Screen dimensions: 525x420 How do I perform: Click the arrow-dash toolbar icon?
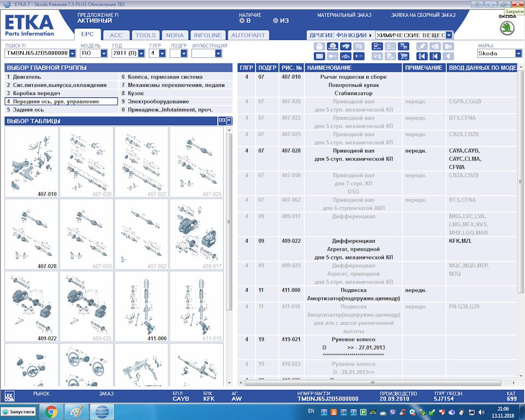pos(359,56)
